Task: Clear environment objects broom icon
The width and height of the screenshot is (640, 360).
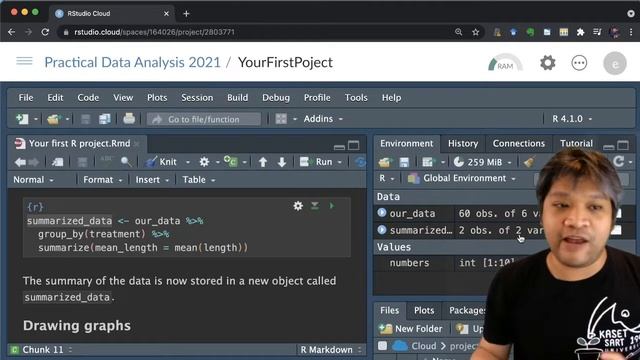Action: click(529, 162)
